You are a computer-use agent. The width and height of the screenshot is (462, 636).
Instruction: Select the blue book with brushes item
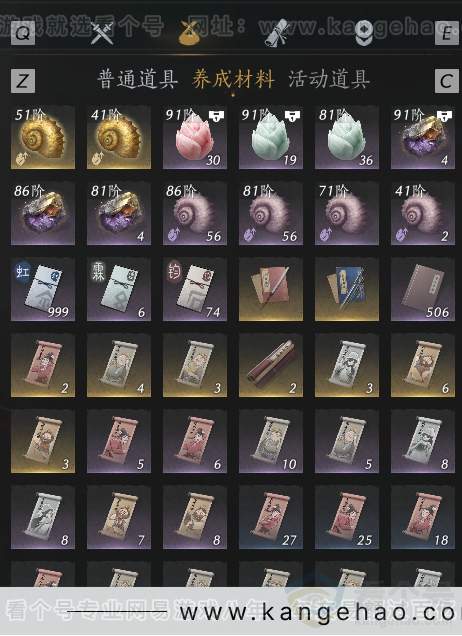347,289
